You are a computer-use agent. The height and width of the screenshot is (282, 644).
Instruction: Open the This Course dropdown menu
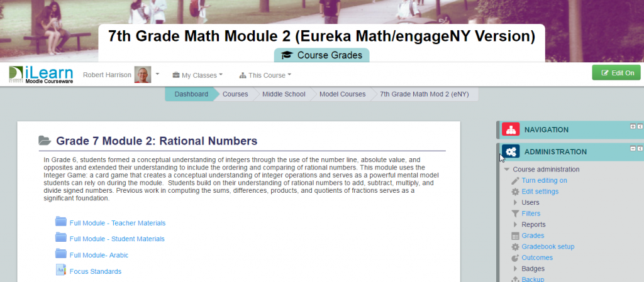click(265, 75)
